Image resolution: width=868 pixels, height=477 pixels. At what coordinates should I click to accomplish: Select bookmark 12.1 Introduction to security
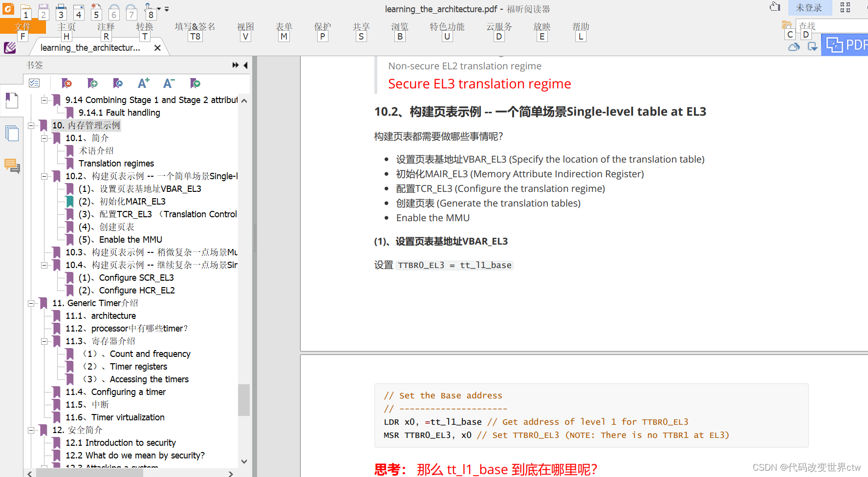pyautogui.click(x=121, y=443)
